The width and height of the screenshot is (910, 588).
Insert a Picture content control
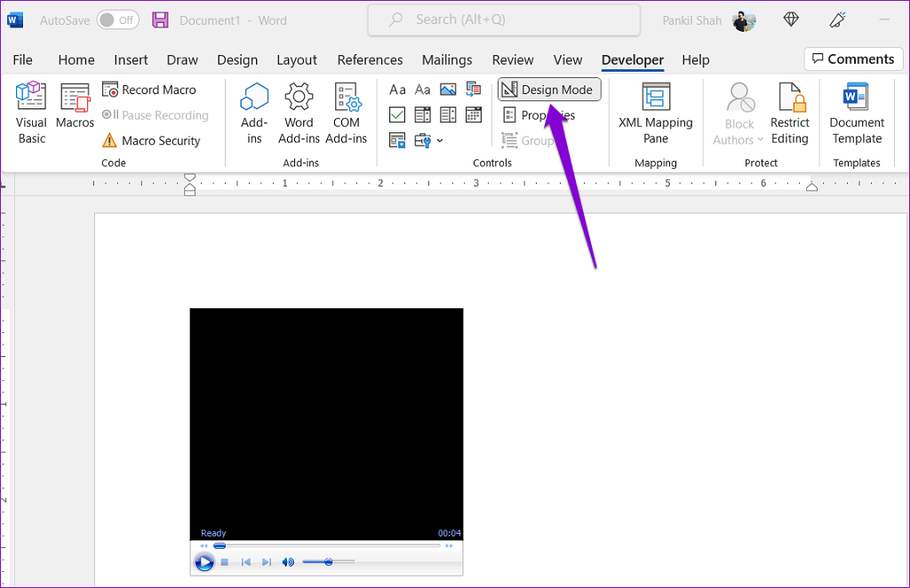[x=448, y=89]
